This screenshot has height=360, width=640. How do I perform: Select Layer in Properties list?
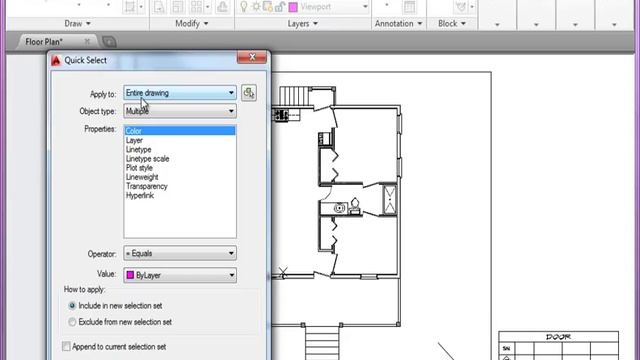point(180,140)
